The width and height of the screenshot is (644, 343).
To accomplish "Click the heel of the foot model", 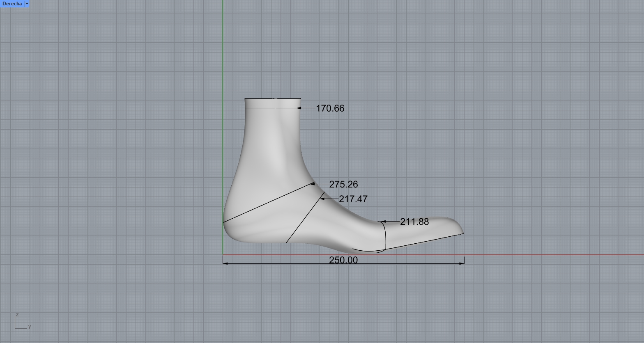I will click(225, 224).
